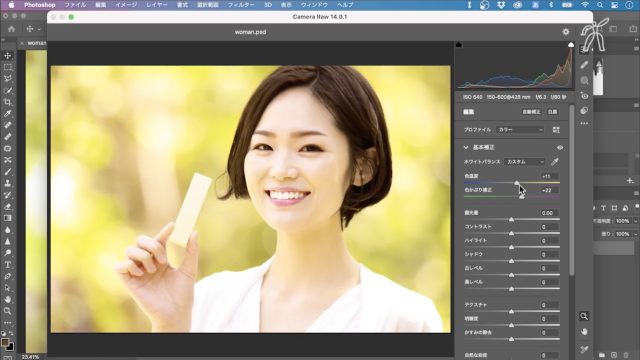
Task: Select the Hand tool in Photoshop toolbar
Action: click(x=7, y=299)
